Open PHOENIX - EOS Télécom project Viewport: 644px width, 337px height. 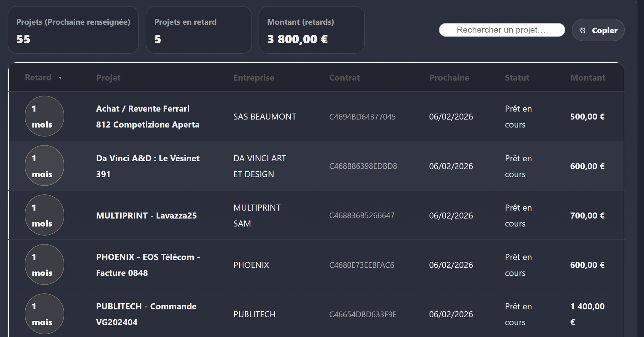[x=148, y=265]
